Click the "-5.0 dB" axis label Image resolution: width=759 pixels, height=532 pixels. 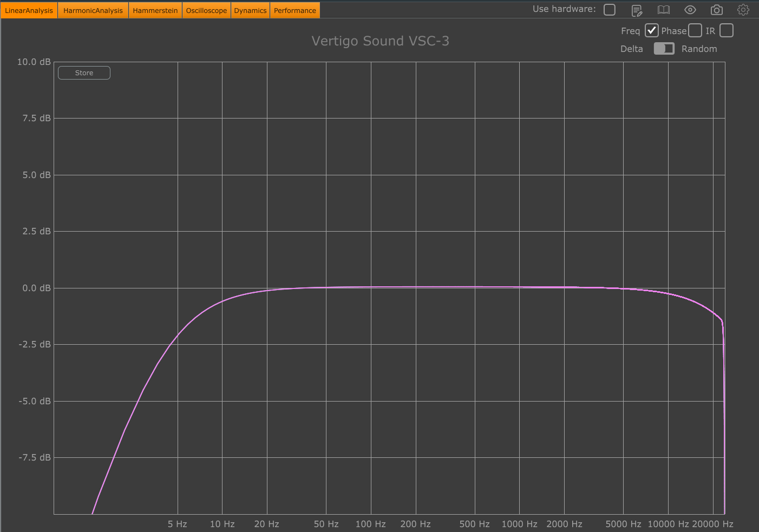click(x=35, y=401)
